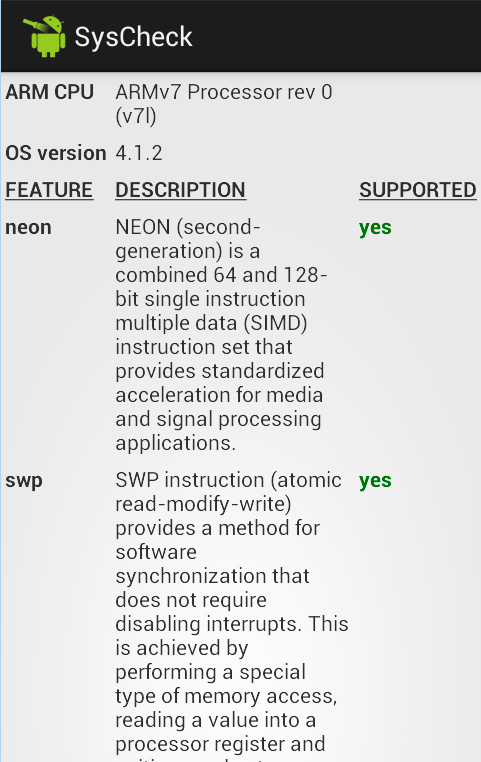
Task: Click the SWP instruction description text
Action: (232, 615)
